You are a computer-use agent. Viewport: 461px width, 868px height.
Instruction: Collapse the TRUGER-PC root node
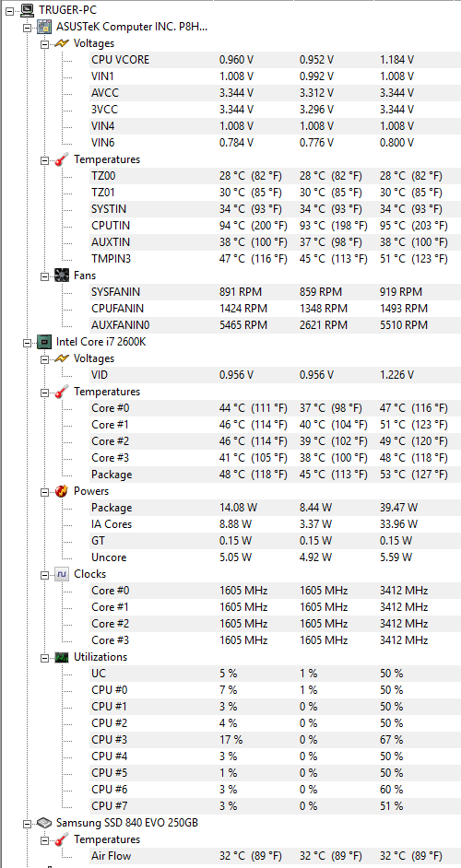pyautogui.click(x=9, y=10)
